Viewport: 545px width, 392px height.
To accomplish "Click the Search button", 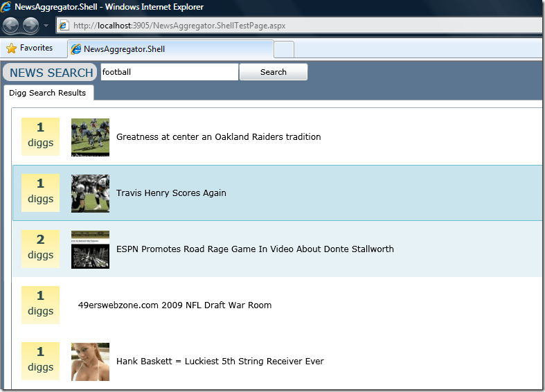I will point(274,72).
